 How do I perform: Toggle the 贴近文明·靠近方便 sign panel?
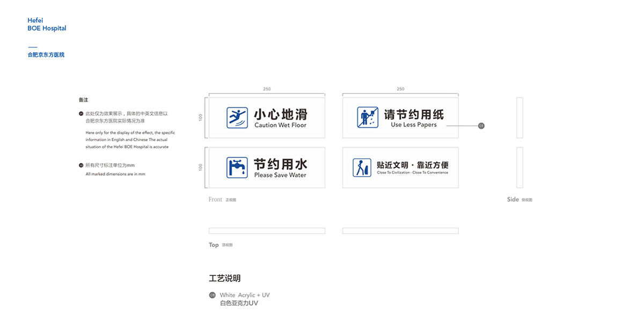pos(400,167)
